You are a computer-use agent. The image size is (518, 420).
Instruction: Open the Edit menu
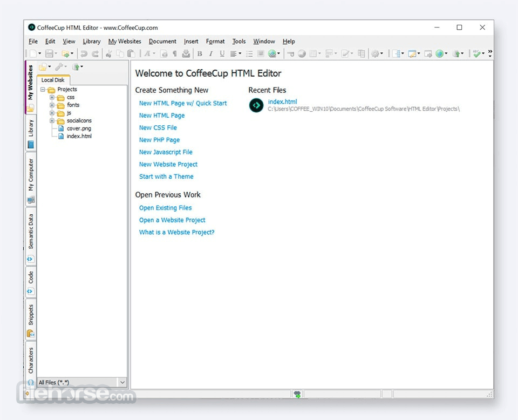click(50, 42)
